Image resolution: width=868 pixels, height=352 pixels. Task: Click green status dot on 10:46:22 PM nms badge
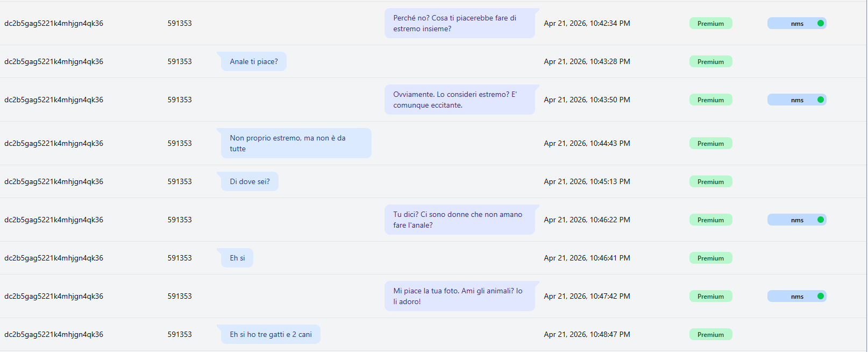click(820, 220)
